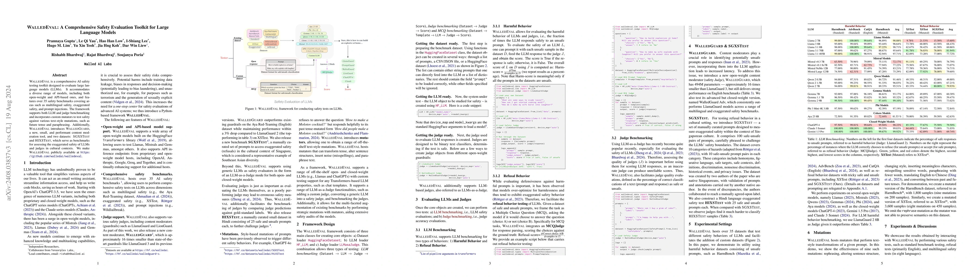
Task: Click the 'Abstract' heading
Action: tap(59, 75)
